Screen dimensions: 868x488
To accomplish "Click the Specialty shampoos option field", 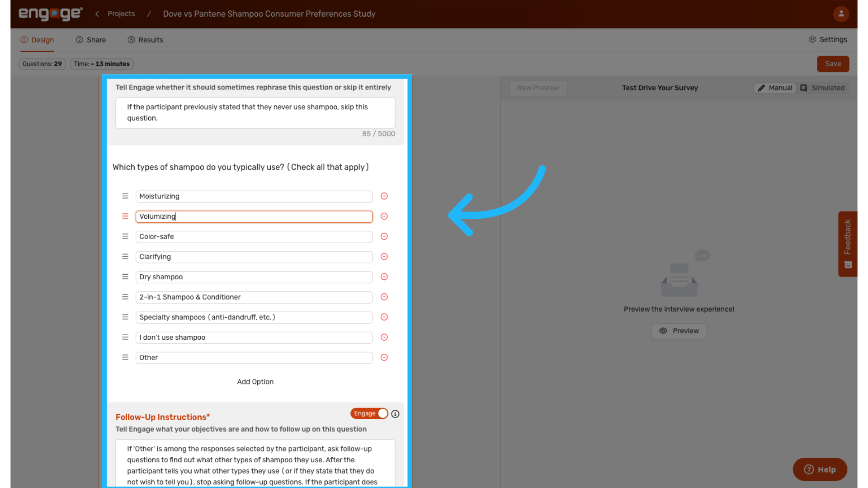I will pyautogui.click(x=254, y=317).
